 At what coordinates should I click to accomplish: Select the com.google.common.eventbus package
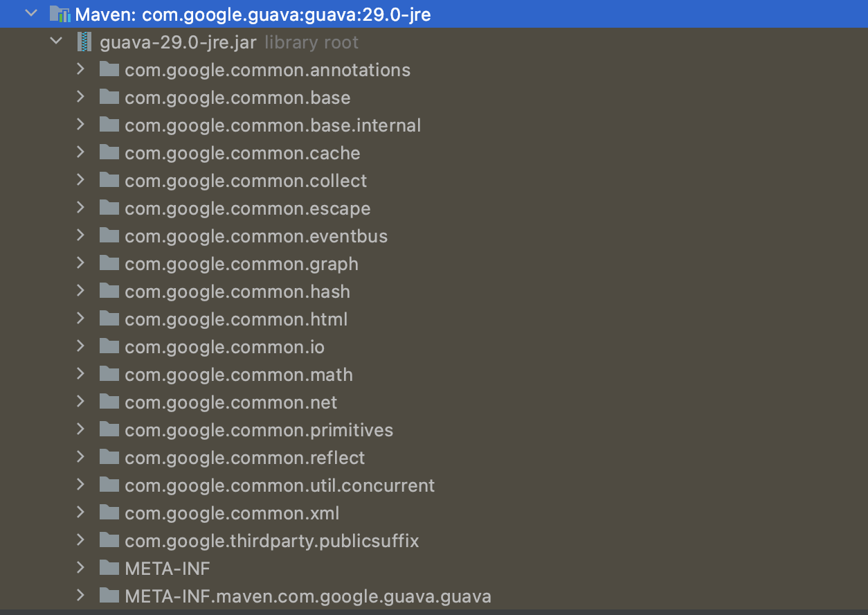coord(255,236)
